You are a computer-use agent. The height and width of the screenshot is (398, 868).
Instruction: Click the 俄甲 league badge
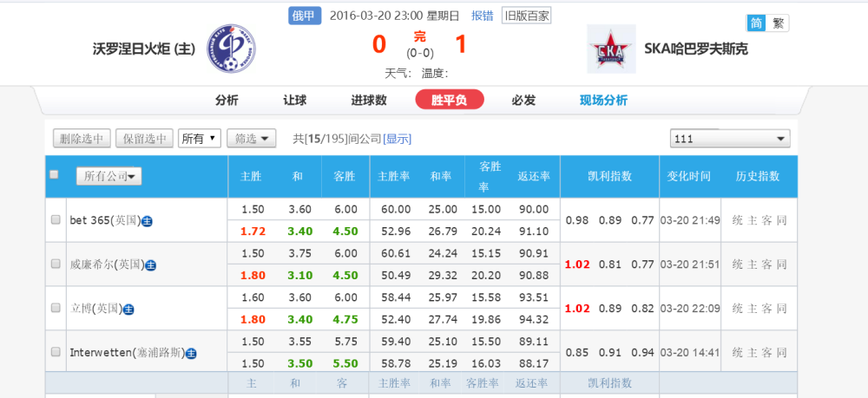[305, 16]
